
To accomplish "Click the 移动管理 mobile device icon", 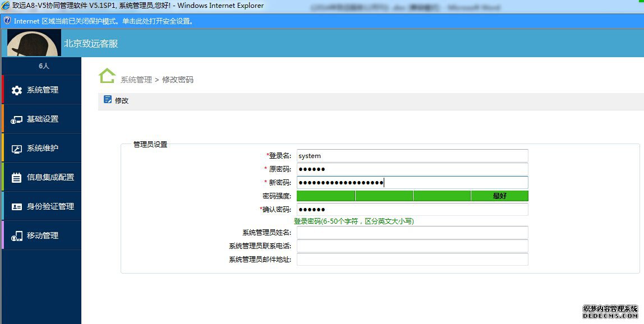I will pyautogui.click(x=17, y=236).
